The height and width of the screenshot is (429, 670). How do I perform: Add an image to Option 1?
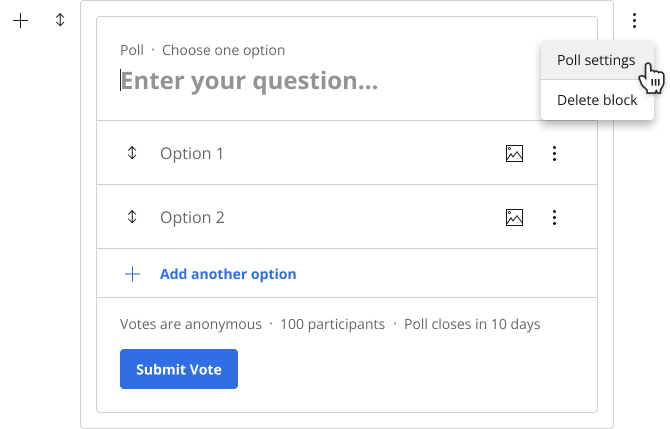[x=514, y=154]
